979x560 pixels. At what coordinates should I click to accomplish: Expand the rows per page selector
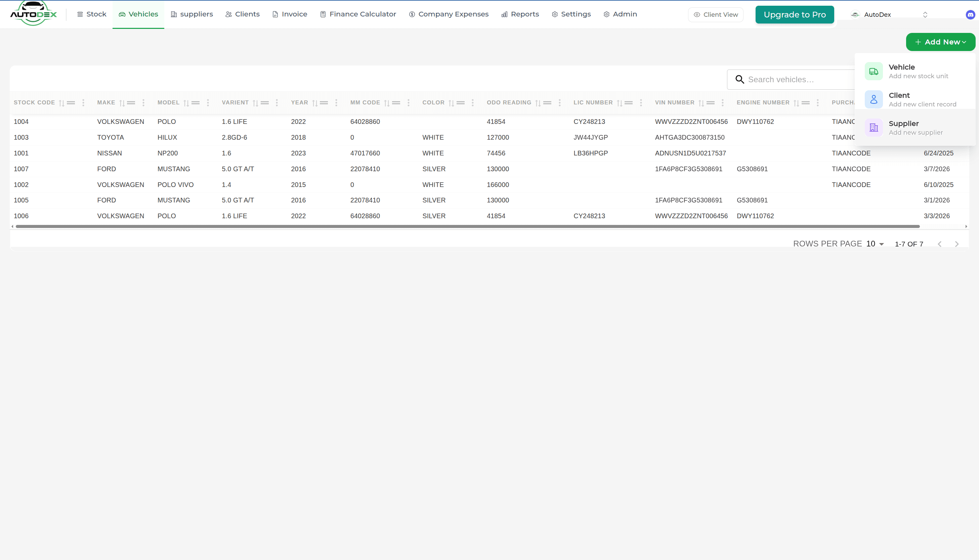point(875,244)
